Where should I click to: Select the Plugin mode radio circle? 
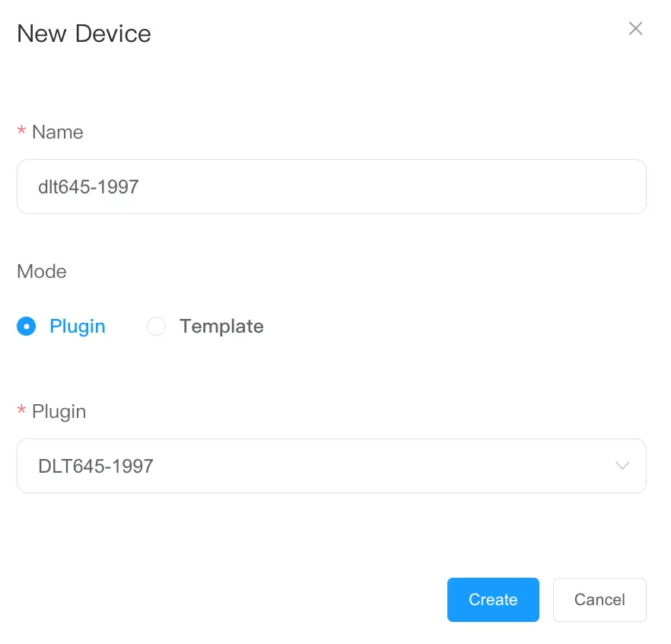coord(27,327)
